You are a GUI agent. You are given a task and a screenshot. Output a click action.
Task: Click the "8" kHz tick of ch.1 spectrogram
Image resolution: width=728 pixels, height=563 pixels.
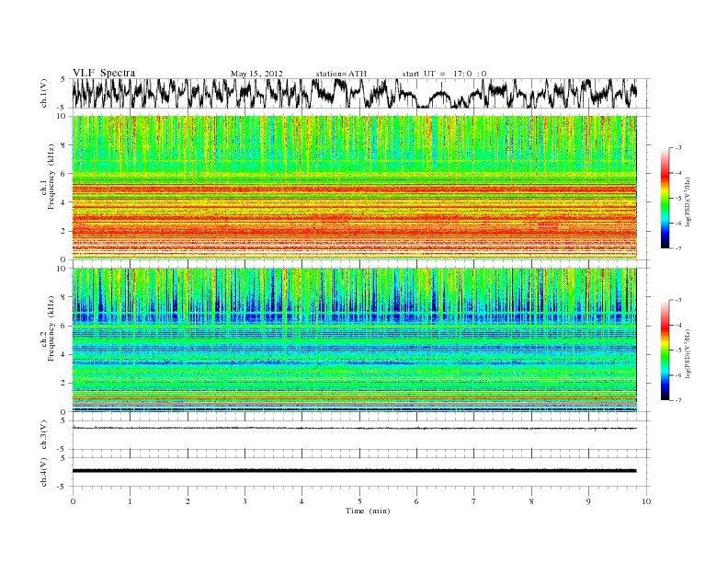64,145
